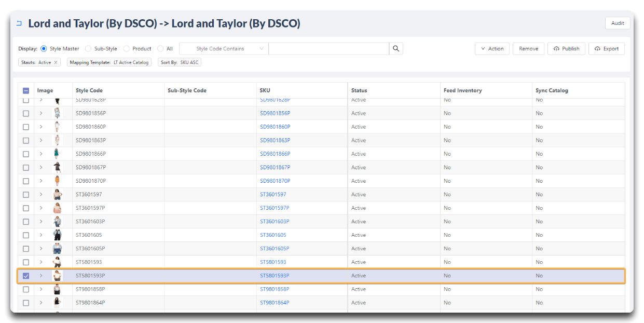Expand row SD9801856P
Viewport: 644px width, 323px height.
click(41, 113)
